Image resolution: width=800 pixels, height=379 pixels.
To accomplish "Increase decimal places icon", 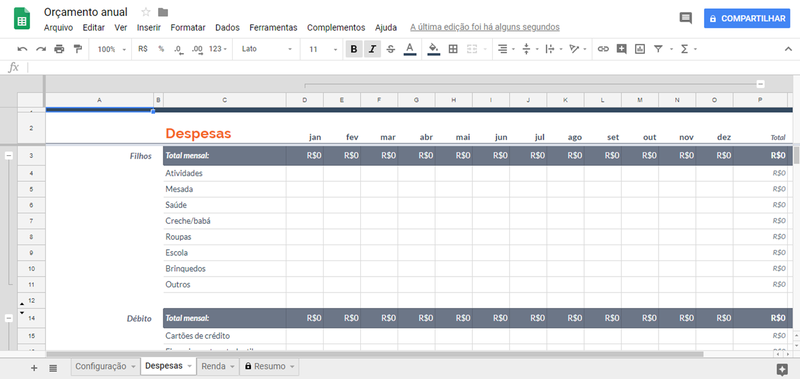I will 196,49.
